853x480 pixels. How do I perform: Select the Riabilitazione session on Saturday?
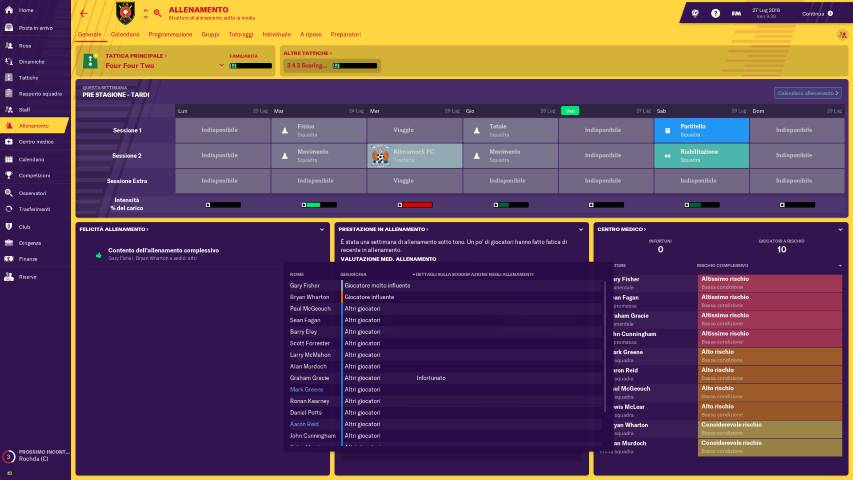[702, 155]
